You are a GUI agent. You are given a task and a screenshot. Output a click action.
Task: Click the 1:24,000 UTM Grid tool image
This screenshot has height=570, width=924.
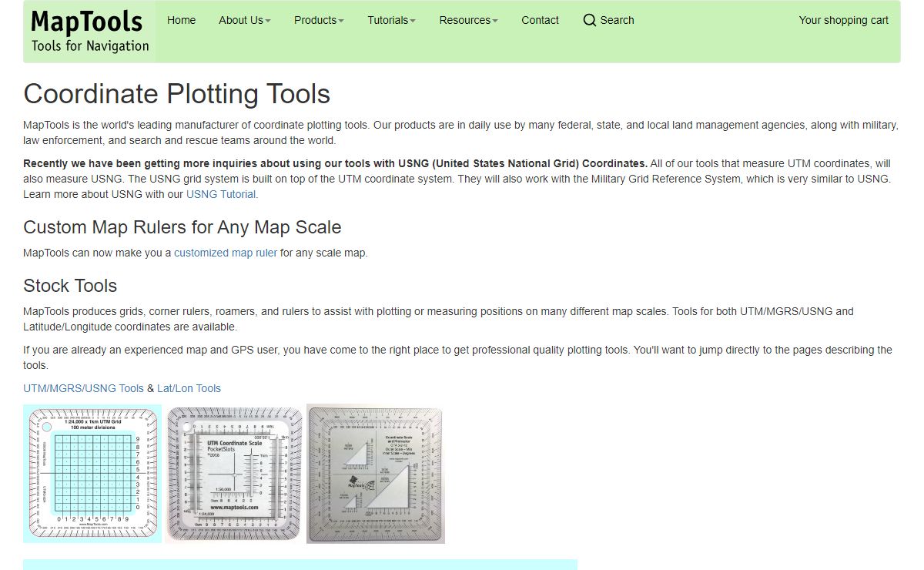(92, 474)
